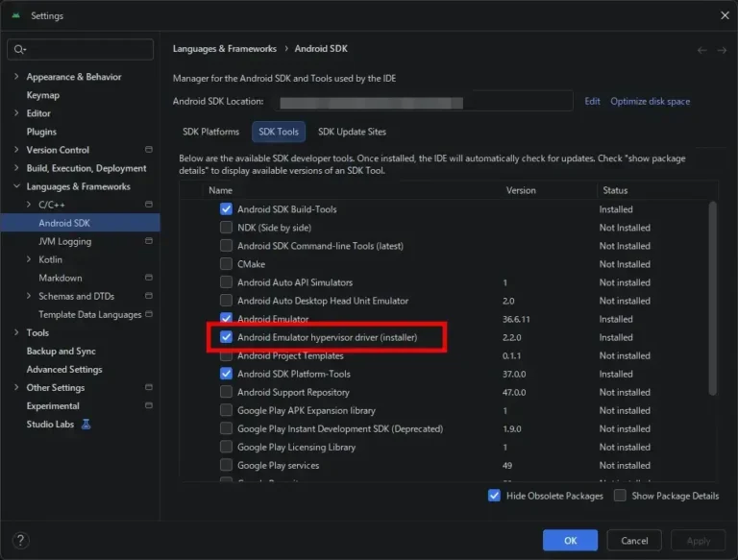Click project-level icon beside Other Settings
Image resolution: width=738 pixels, height=560 pixels.
tap(149, 387)
